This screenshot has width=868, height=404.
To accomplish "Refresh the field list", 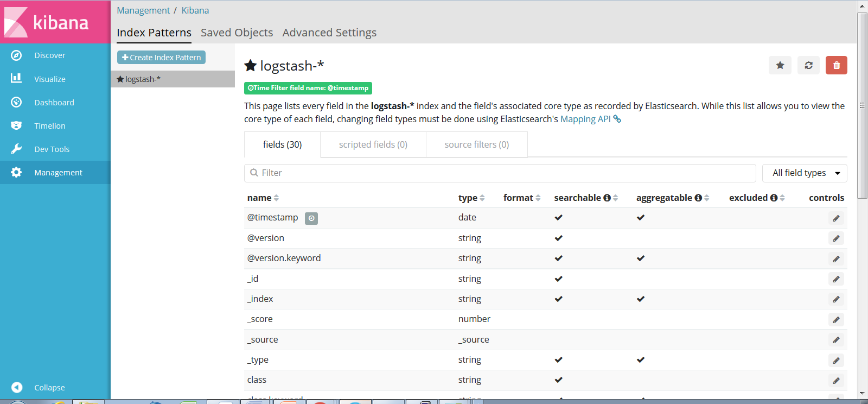I will 808,65.
